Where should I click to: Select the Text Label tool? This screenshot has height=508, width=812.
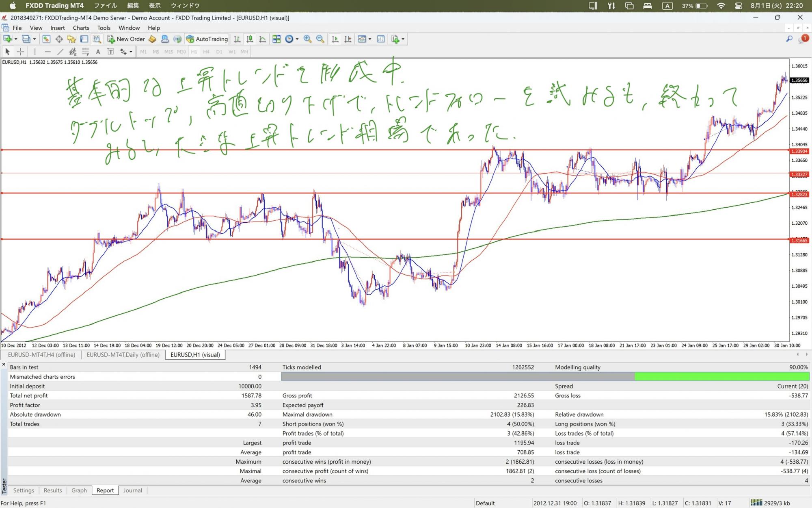pyautogui.click(x=110, y=52)
